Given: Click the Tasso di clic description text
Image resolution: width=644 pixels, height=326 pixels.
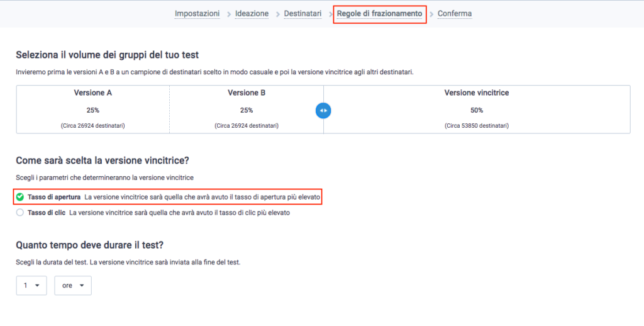Looking at the screenshot, I should (179, 213).
